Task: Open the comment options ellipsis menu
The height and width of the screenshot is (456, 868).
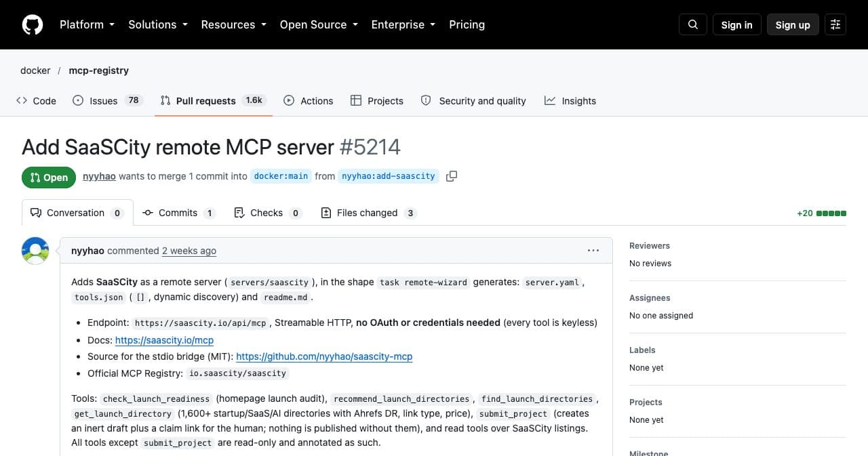Action: [x=593, y=251]
